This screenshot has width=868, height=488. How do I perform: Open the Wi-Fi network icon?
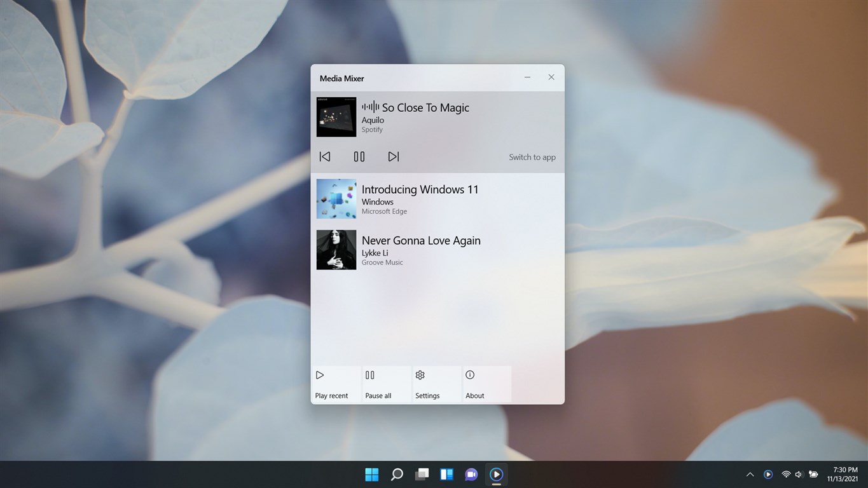786,474
